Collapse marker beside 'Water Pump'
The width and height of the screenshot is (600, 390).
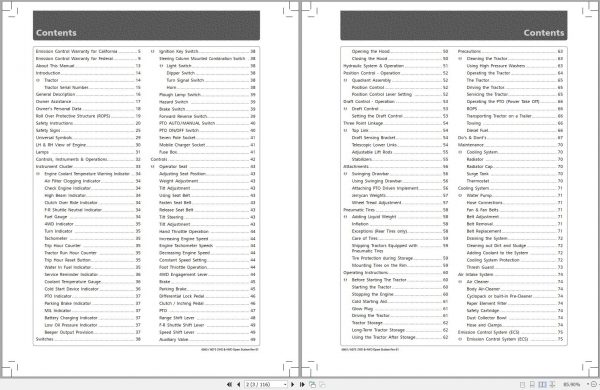[x=460, y=196]
